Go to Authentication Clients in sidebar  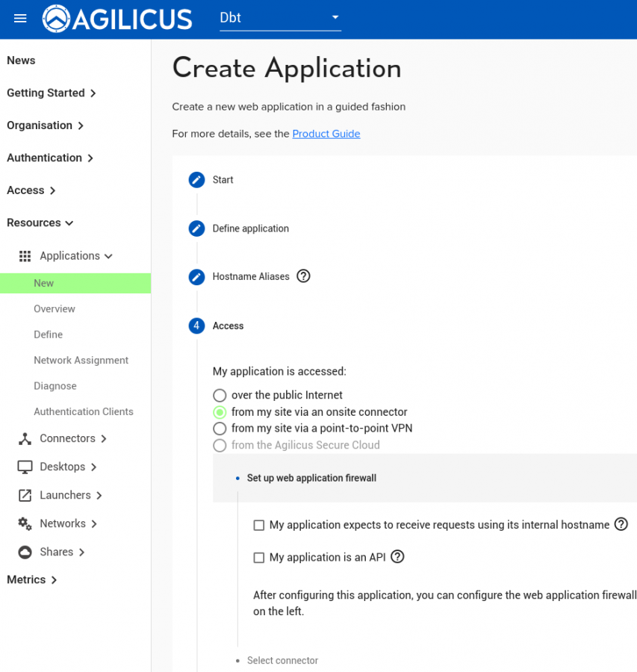pyautogui.click(x=83, y=411)
